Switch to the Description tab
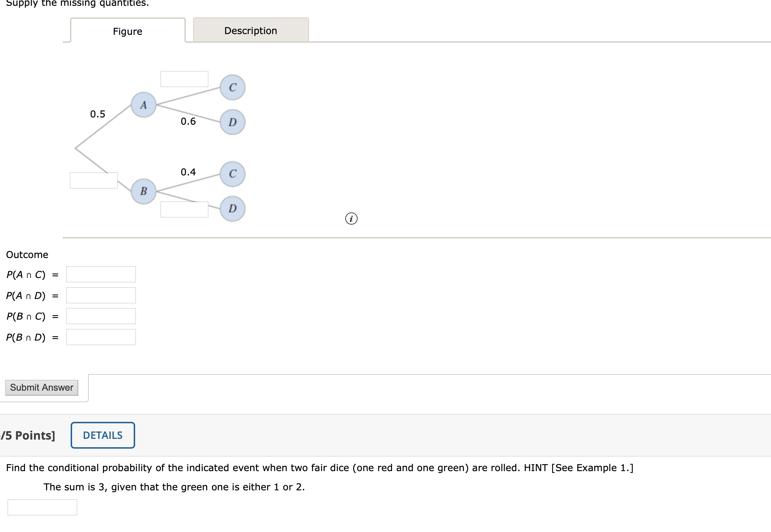The height and width of the screenshot is (532, 771). point(250,30)
